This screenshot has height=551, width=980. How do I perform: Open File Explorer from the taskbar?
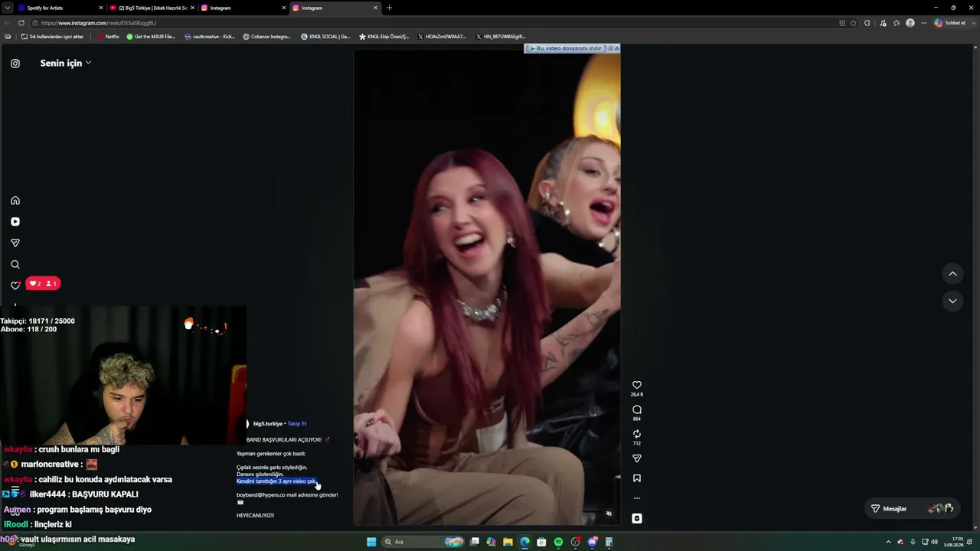(x=508, y=542)
